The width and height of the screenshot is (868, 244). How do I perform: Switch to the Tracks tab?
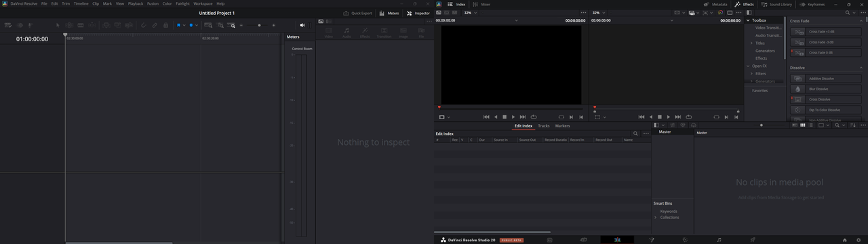coord(544,125)
